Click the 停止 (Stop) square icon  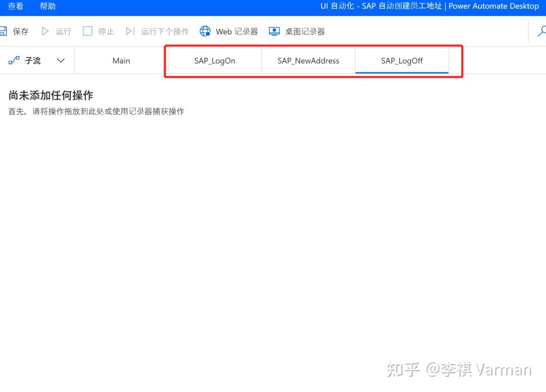coord(87,31)
